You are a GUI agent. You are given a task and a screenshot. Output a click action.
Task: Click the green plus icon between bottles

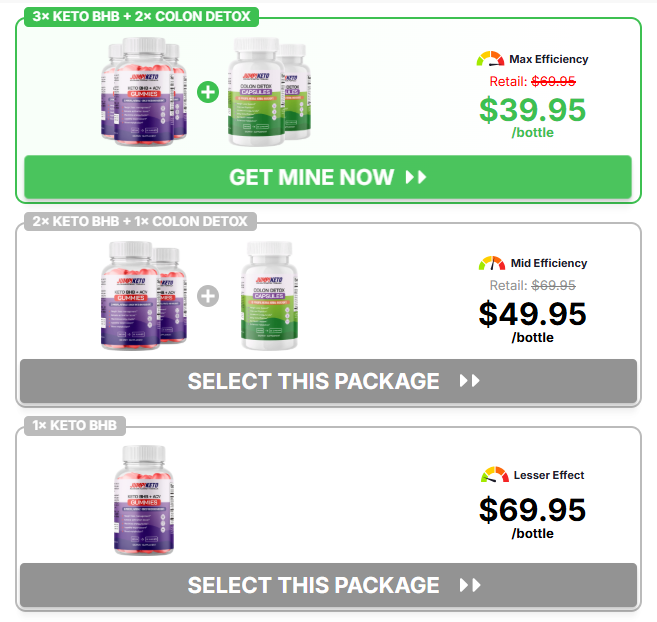[208, 92]
